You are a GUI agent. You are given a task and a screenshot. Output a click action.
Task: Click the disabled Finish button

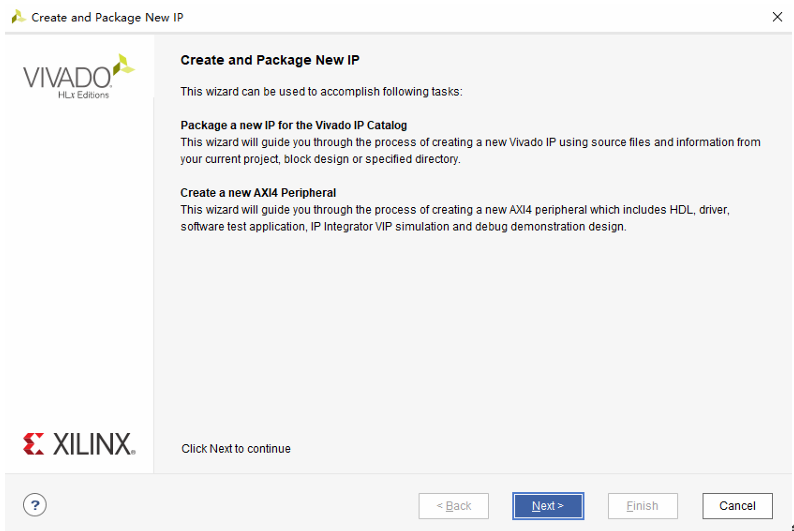click(642, 506)
